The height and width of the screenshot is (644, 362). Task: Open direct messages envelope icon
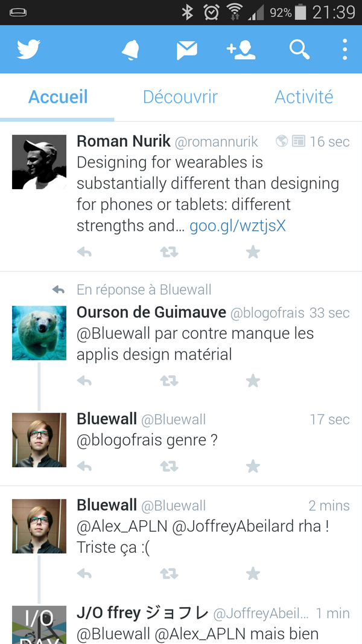187,50
